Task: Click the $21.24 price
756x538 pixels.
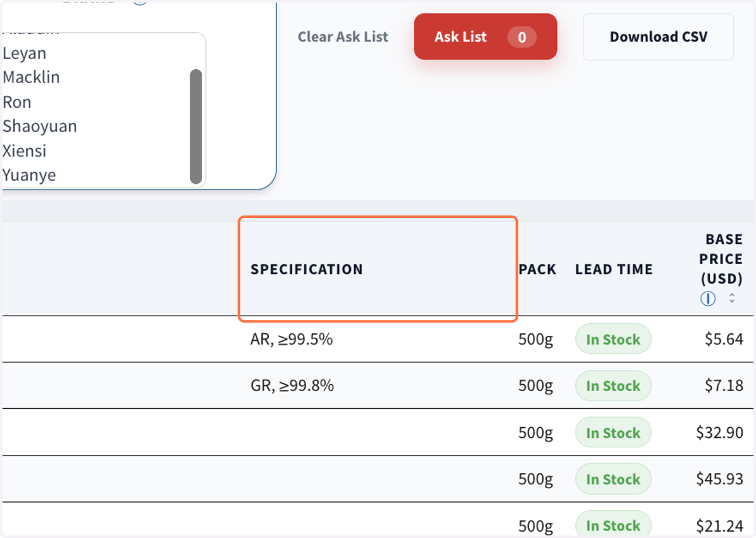Action: tap(719, 525)
